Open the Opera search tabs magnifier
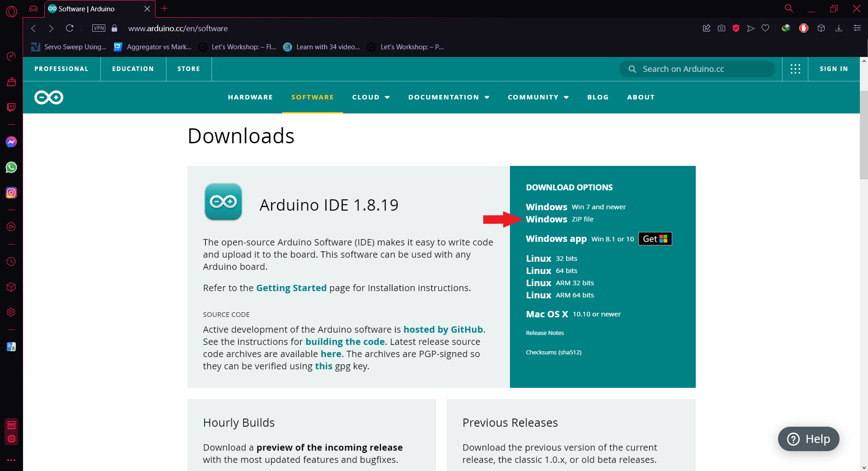 789,8
